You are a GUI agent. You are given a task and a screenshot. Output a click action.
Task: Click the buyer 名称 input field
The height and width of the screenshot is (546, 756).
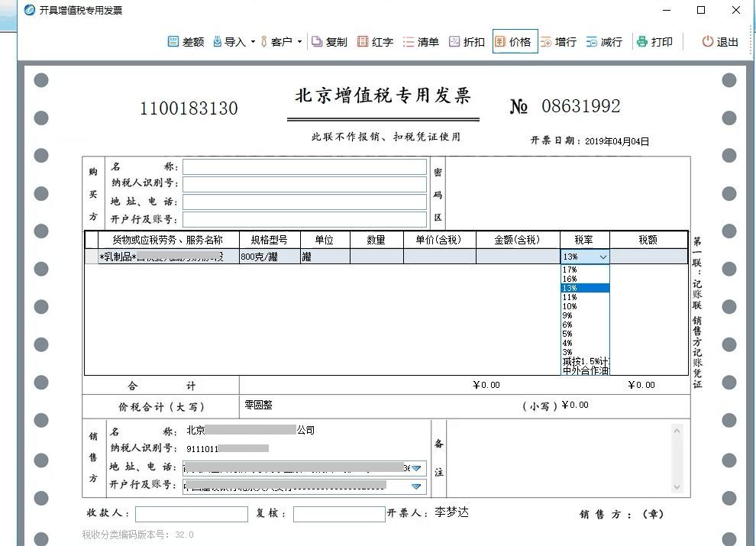[304, 166]
